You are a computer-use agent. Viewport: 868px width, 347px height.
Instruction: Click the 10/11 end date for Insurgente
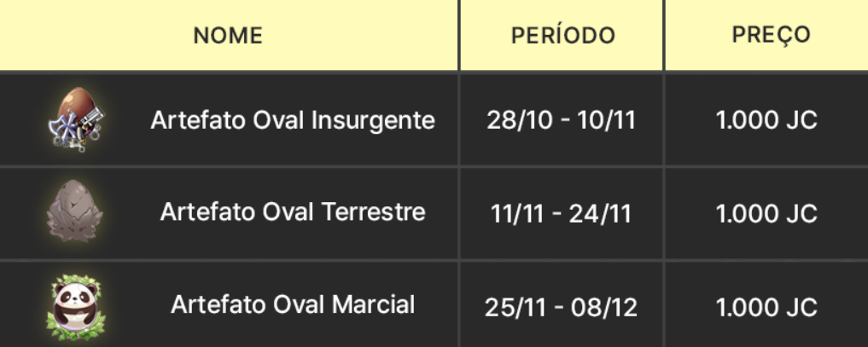pos(607,120)
